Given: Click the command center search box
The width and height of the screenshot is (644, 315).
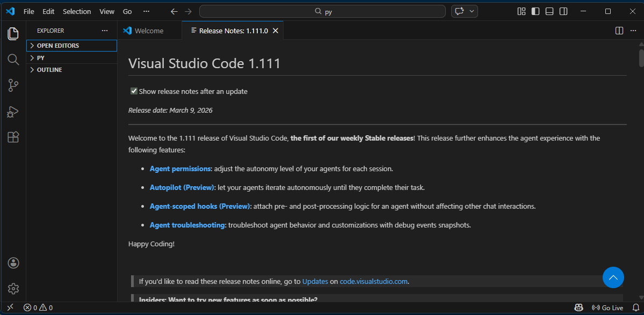Looking at the screenshot, I should [x=322, y=11].
